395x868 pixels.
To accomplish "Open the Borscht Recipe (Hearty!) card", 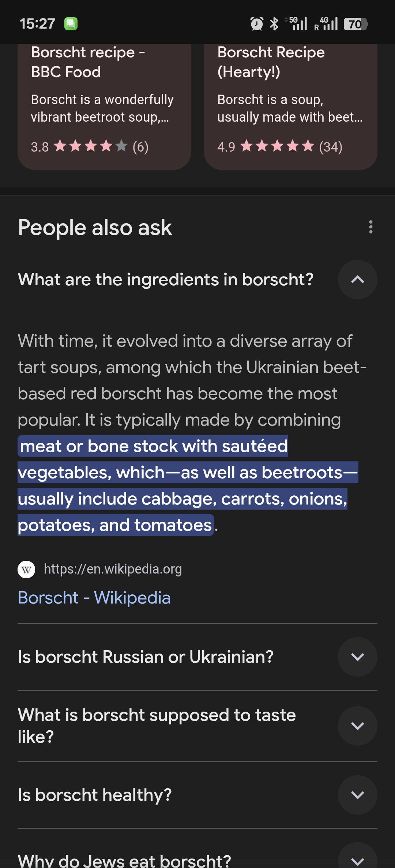I will tap(291, 107).
